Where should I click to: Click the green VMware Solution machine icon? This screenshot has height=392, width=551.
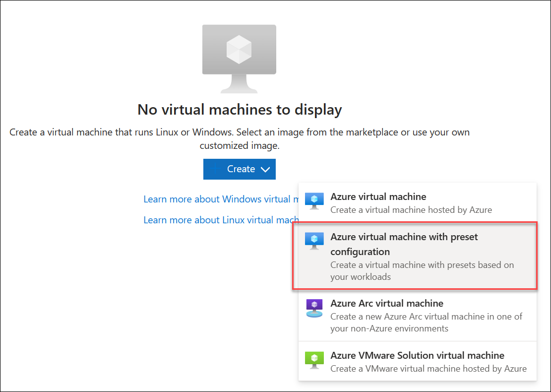[x=314, y=360]
